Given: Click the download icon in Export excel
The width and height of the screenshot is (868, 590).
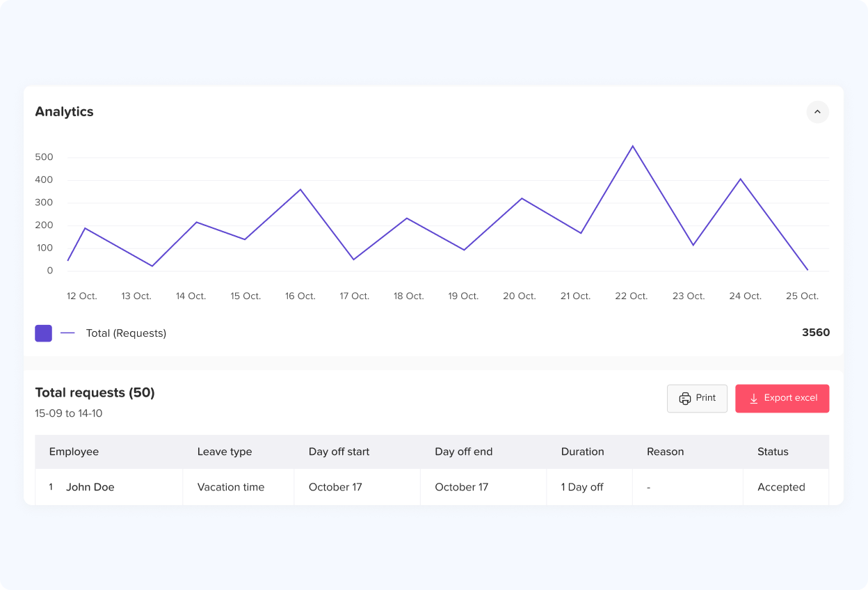Looking at the screenshot, I should 753,399.
